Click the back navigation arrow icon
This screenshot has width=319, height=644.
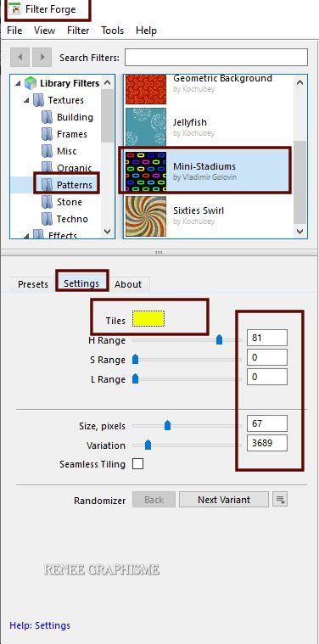[x=20, y=57]
